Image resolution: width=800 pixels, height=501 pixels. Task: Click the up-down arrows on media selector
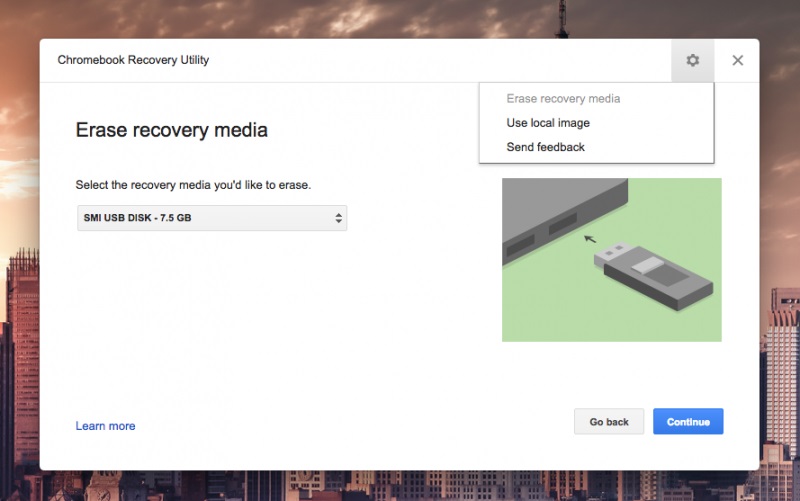click(x=338, y=218)
